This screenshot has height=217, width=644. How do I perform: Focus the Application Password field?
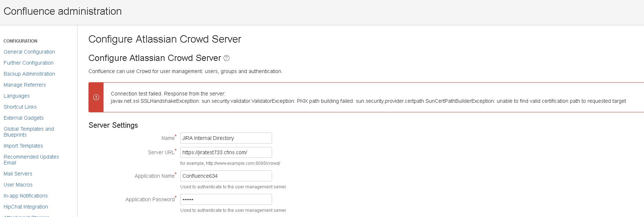226,199
